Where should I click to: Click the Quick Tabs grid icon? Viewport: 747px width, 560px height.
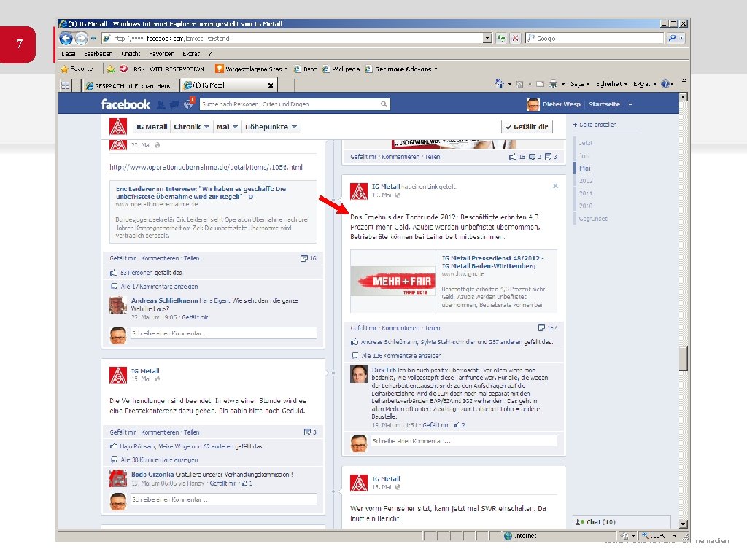(x=65, y=85)
